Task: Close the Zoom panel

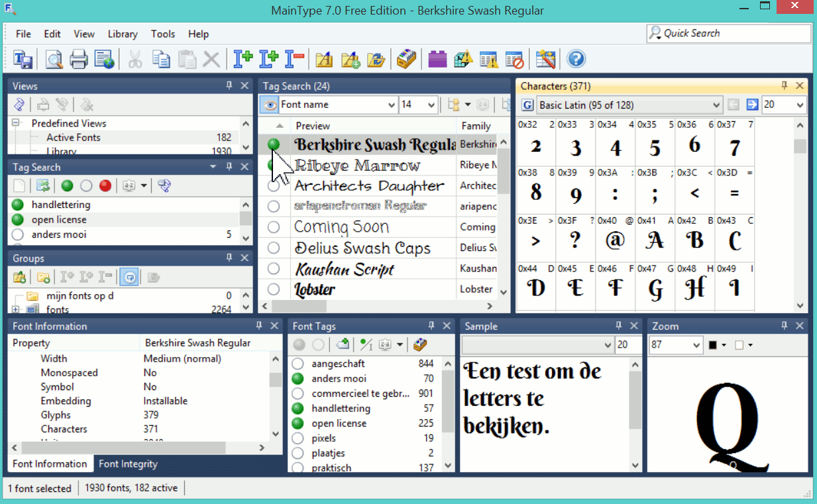Action: [x=800, y=326]
